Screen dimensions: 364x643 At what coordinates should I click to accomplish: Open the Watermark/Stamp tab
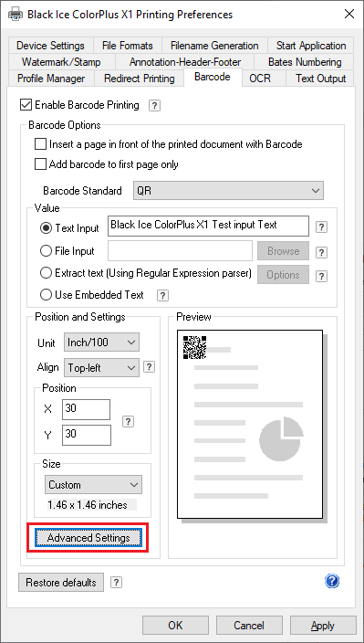coord(61,62)
